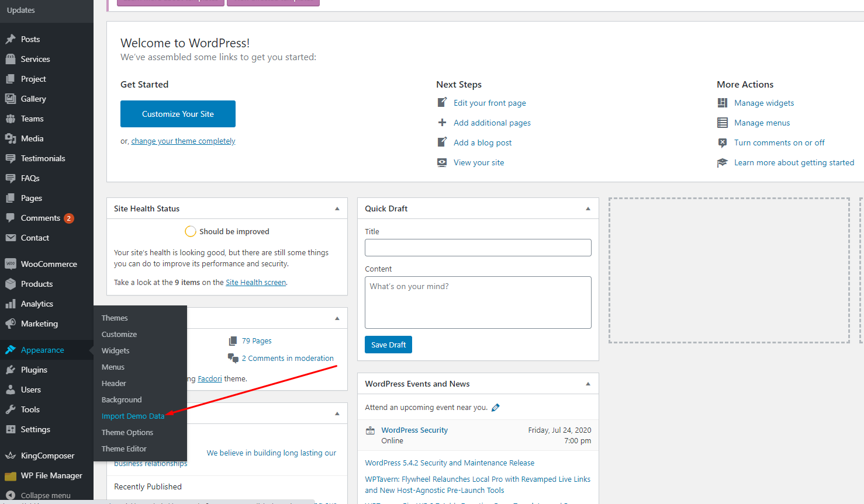This screenshot has height=504, width=864.
Task: Click the WooCommerce logo icon
Action: point(11,264)
